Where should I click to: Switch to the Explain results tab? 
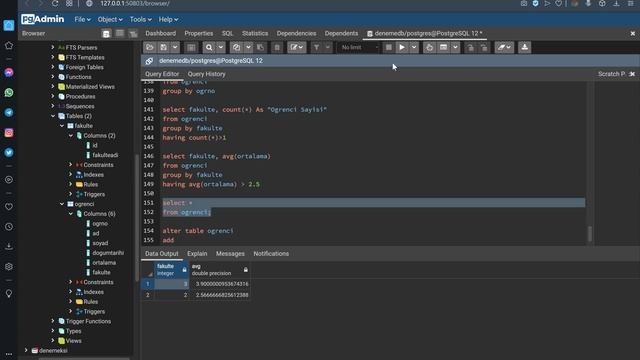click(x=197, y=253)
